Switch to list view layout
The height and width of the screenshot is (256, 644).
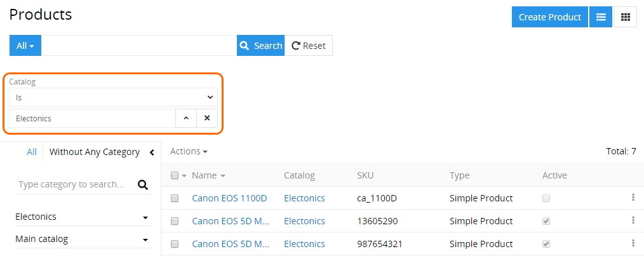[600, 17]
